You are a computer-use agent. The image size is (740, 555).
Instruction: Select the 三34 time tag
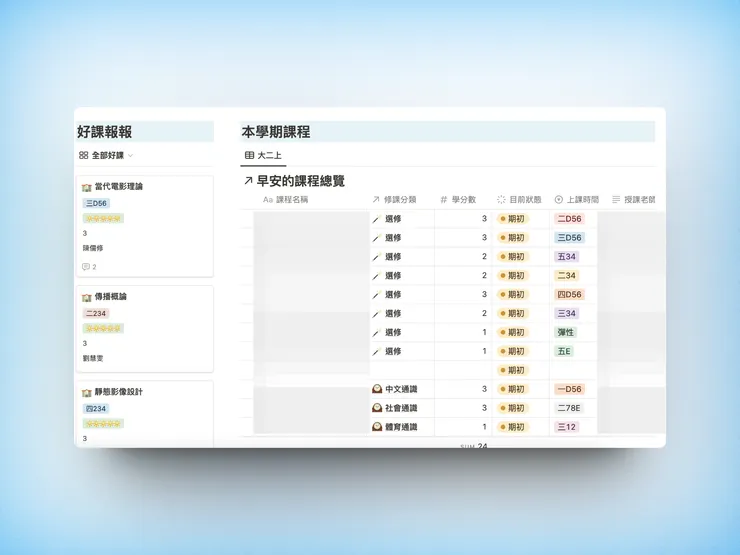(x=566, y=313)
